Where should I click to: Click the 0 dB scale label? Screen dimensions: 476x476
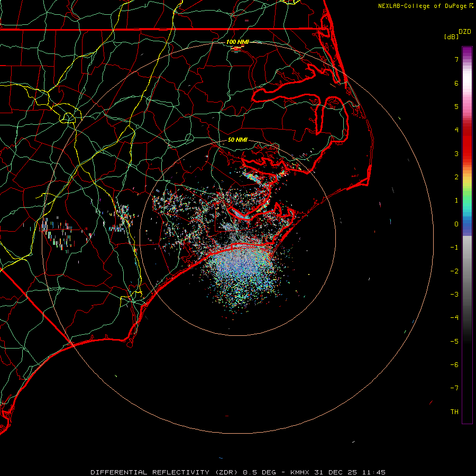(x=456, y=224)
